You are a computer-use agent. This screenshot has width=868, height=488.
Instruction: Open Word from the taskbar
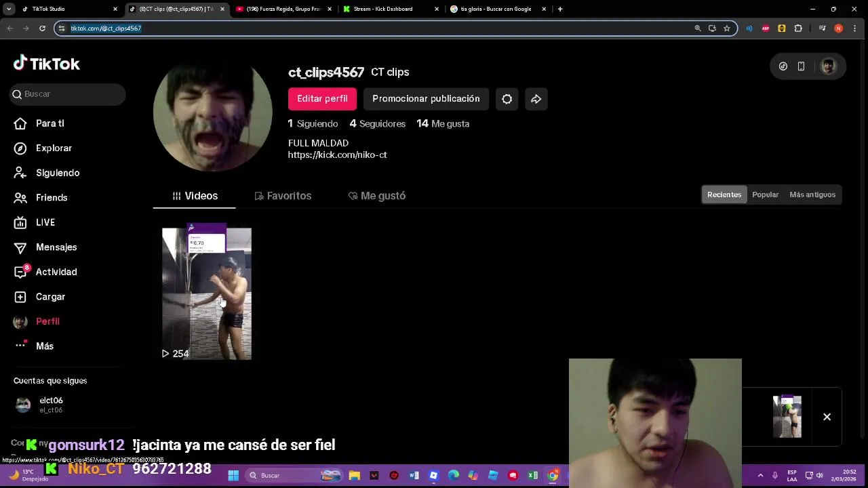tap(414, 475)
